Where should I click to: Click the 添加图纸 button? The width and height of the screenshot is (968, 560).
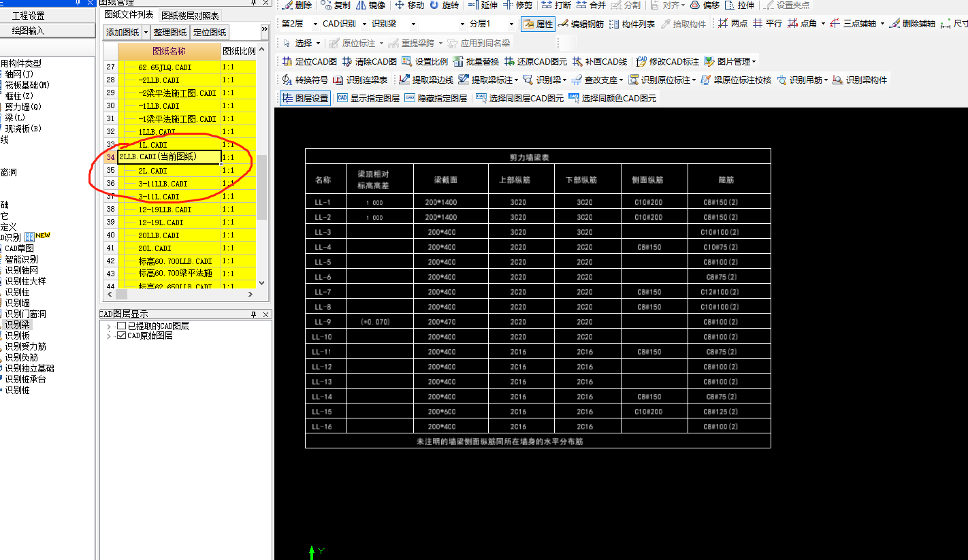click(x=123, y=32)
